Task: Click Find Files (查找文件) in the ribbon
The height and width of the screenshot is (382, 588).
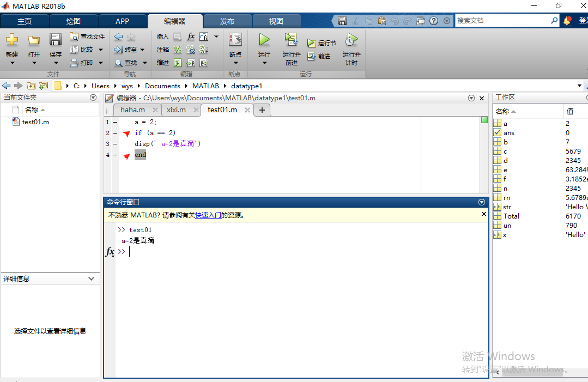Action: pos(87,37)
